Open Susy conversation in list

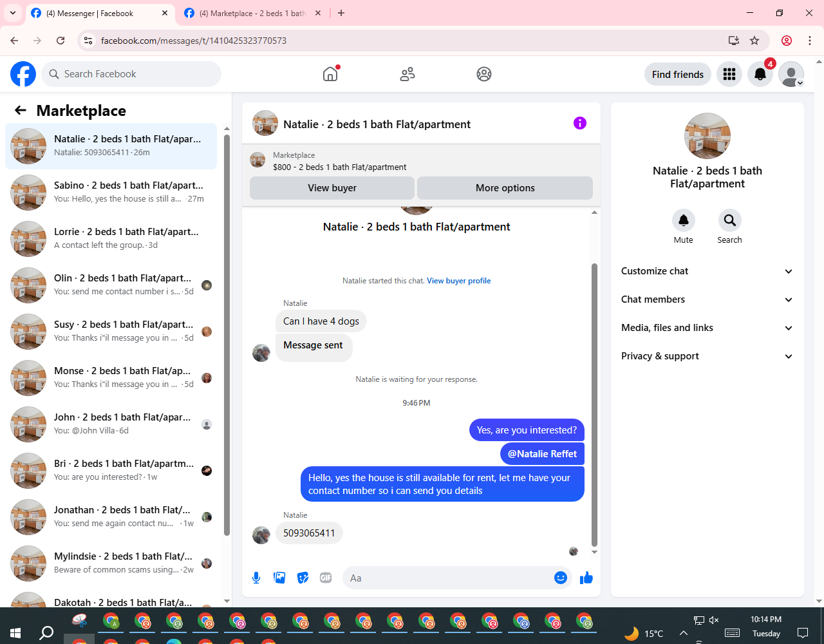coord(111,332)
